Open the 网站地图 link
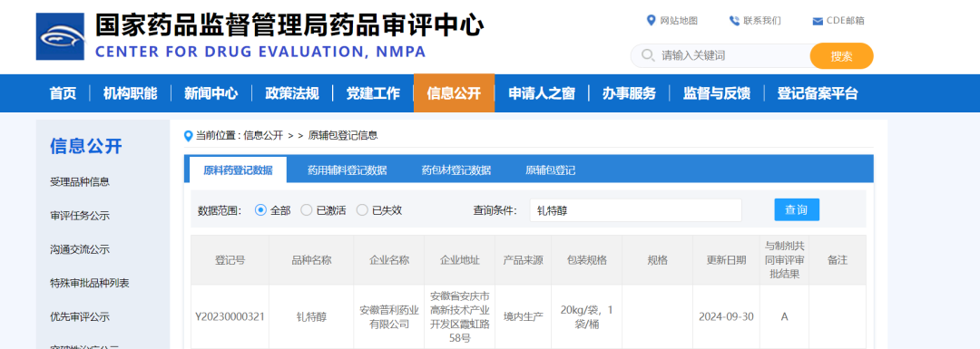Screen dimensions: 980x349 [679, 21]
